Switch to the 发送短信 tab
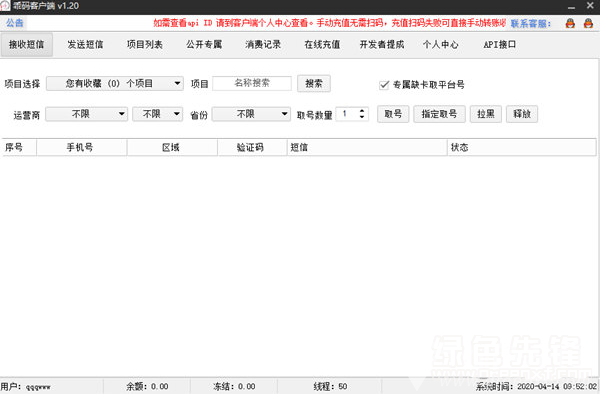Image resolution: width=601 pixels, height=395 pixels. coord(85,44)
